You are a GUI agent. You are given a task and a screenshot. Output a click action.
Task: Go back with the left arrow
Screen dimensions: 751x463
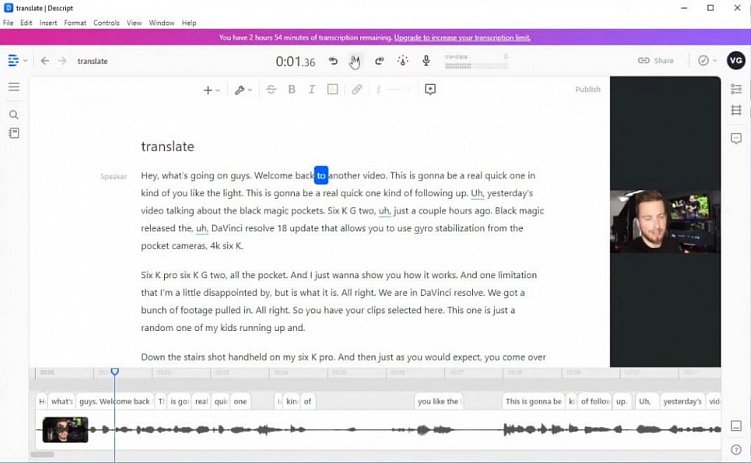point(45,61)
